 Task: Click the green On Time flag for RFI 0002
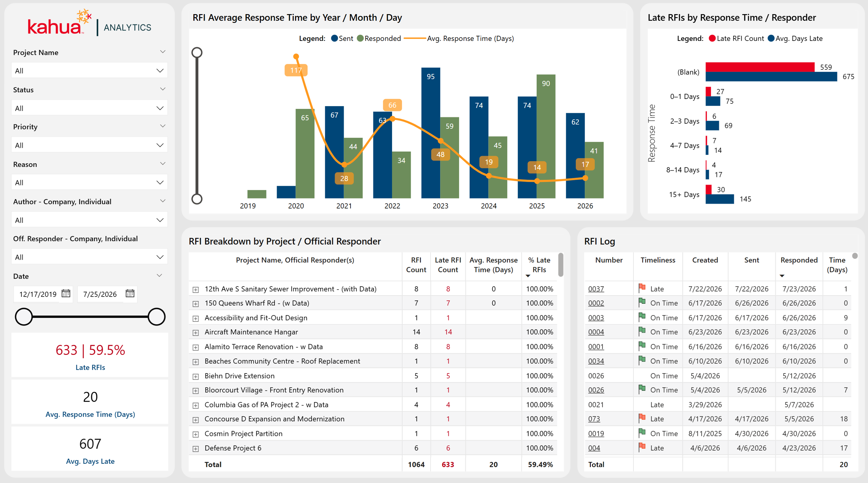pyautogui.click(x=642, y=302)
